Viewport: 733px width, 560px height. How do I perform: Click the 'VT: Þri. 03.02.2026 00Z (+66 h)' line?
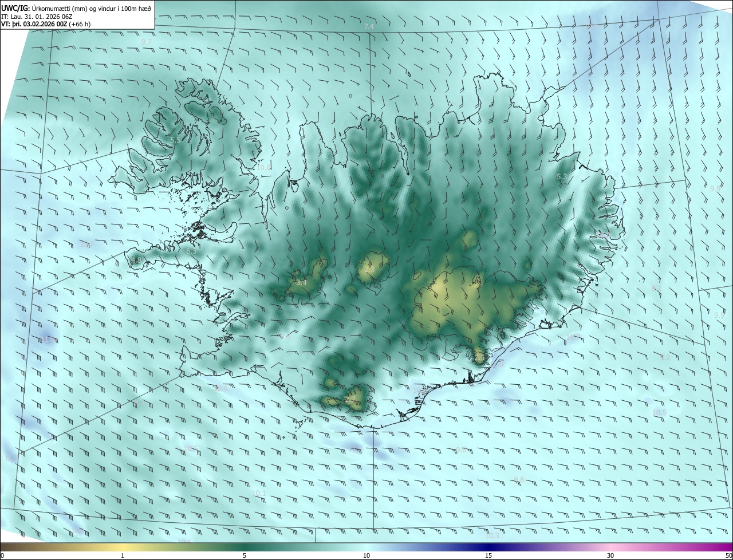click(x=46, y=24)
